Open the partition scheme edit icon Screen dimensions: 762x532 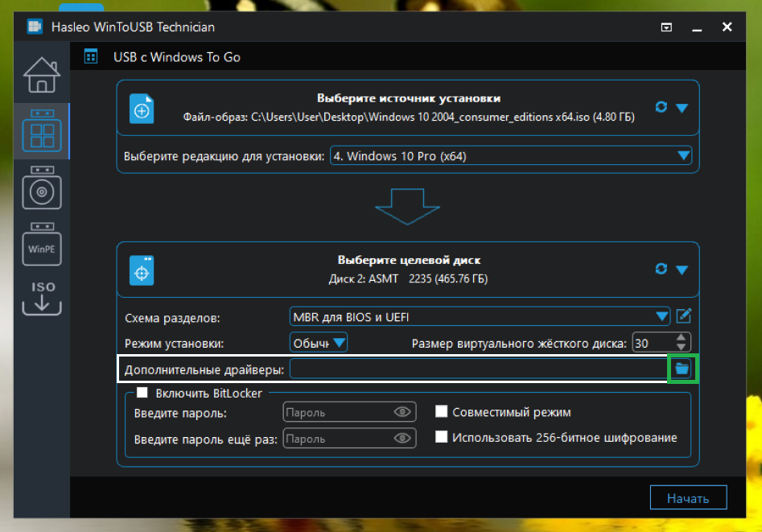(x=683, y=315)
